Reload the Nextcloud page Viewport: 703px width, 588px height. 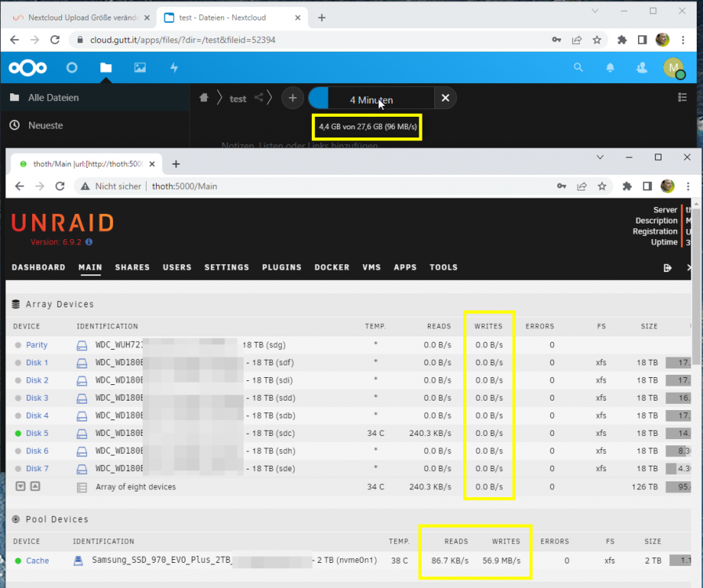tap(55, 40)
